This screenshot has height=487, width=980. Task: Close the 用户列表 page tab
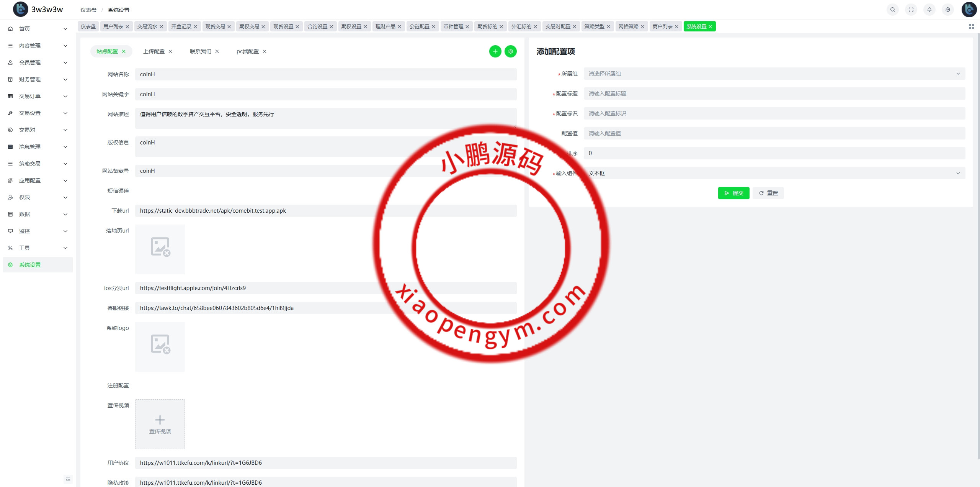coord(127,26)
